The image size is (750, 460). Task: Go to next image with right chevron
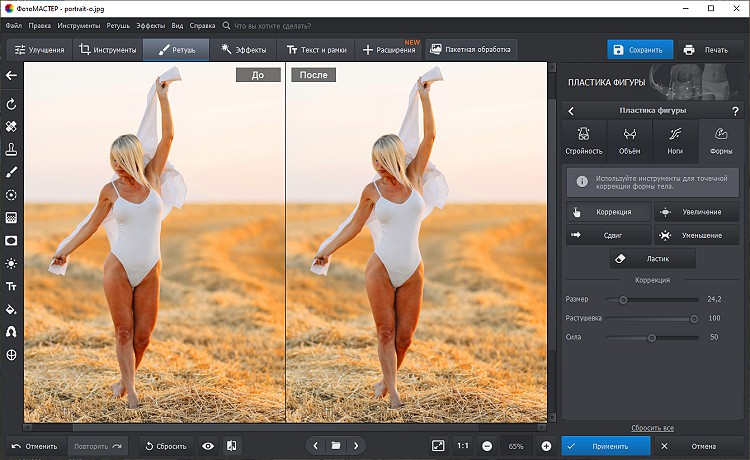[356, 445]
